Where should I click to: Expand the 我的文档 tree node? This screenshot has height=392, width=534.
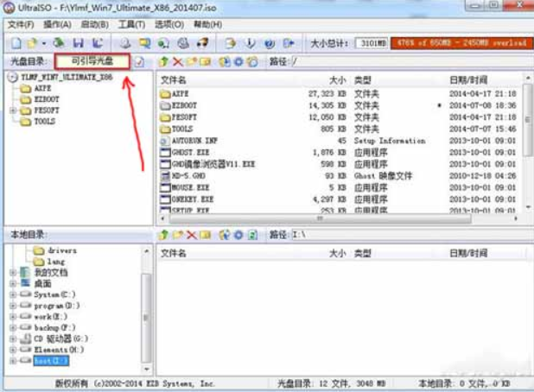point(13,272)
